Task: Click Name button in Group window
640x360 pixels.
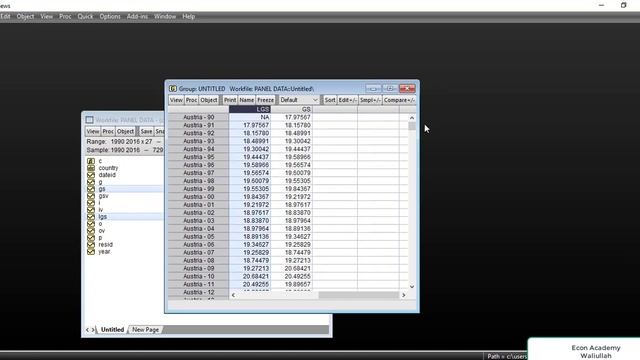Action: point(247,100)
